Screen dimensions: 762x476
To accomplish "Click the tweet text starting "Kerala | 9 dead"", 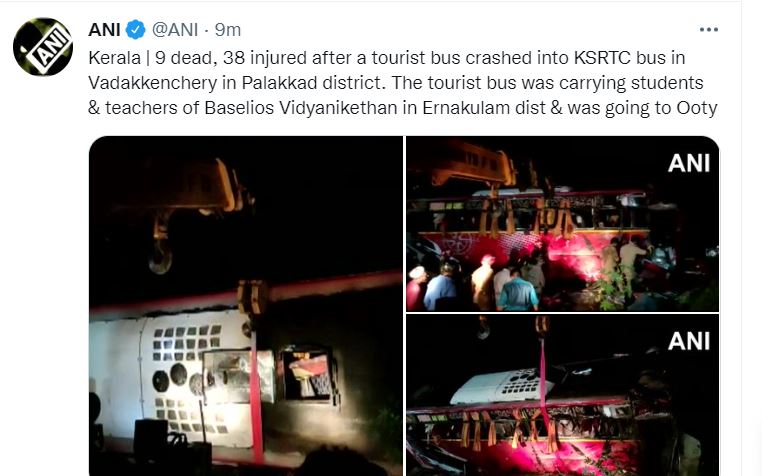I will point(402,83).
